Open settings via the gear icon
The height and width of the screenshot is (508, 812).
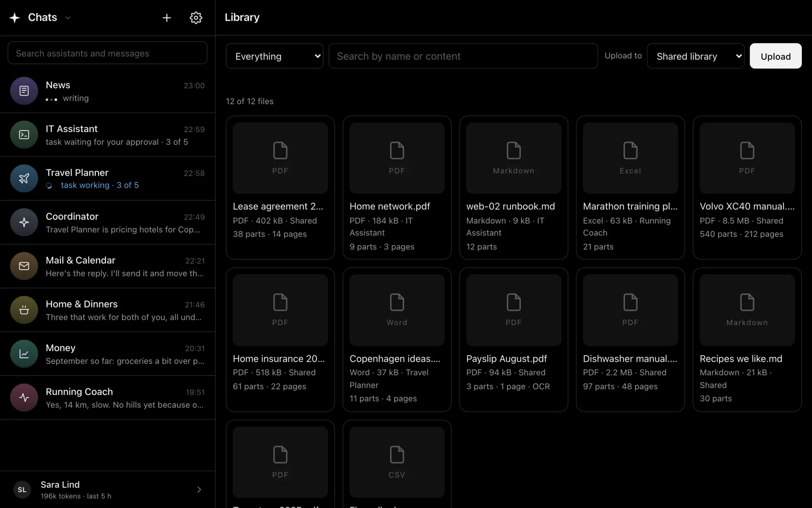coord(196,17)
